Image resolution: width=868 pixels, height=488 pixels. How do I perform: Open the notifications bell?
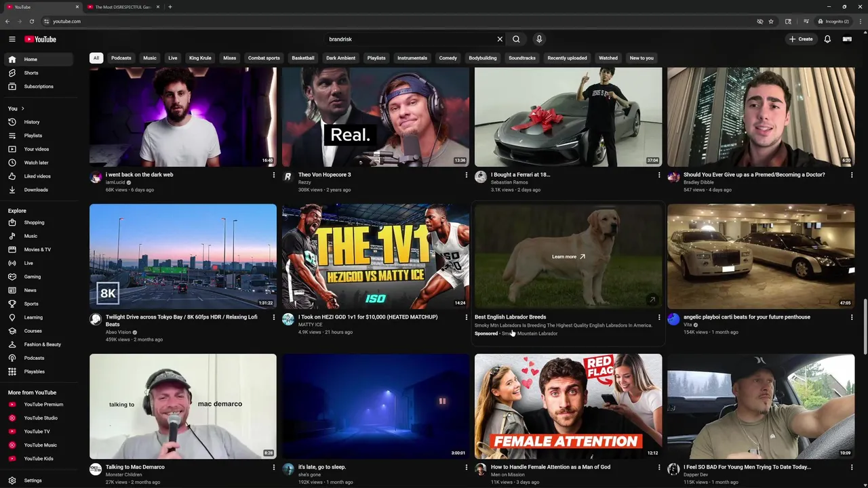(827, 39)
